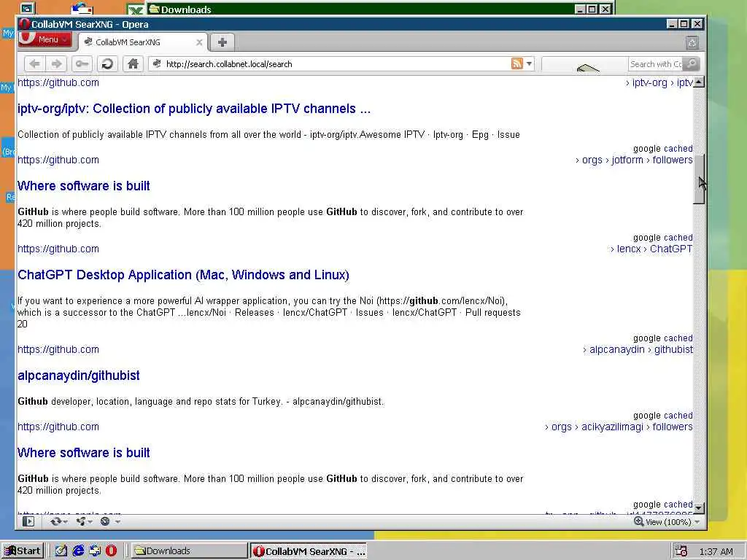Close the CollabVM SearXNG tab
The image size is (747, 560).
coord(199,42)
